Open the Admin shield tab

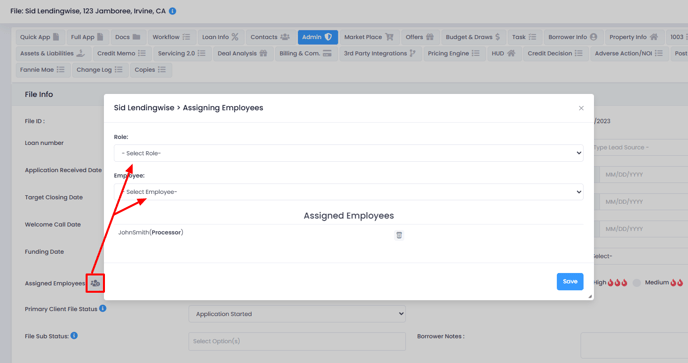coord(318,37)
